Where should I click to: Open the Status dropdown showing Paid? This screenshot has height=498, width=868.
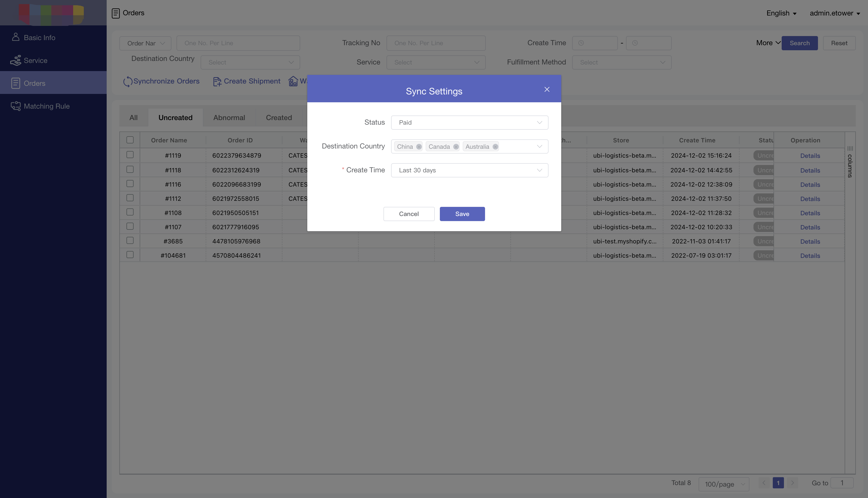pos(469,122)
